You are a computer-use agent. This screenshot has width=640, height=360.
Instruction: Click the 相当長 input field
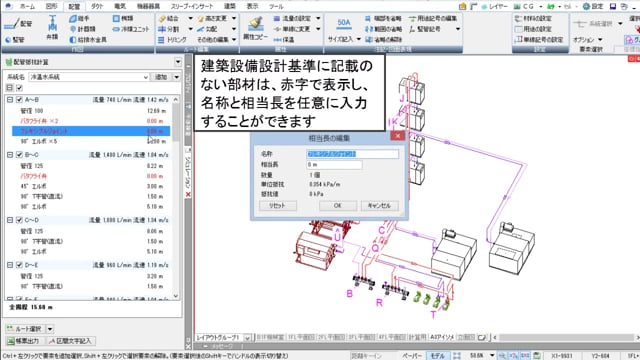point(334,164)
